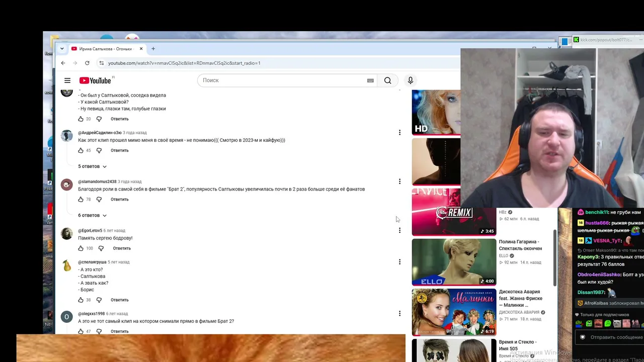View site information next to the URL
The width and height of the screenshot is (644, 362).
(101, 63)
